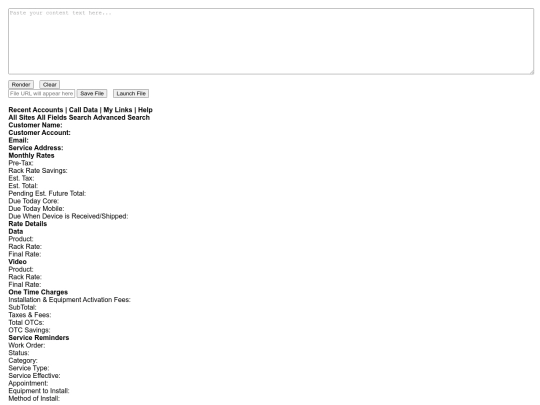The height and width of the screenshot is (405, 540).
Task: Click the File URL input field
Action: point(41,94)
